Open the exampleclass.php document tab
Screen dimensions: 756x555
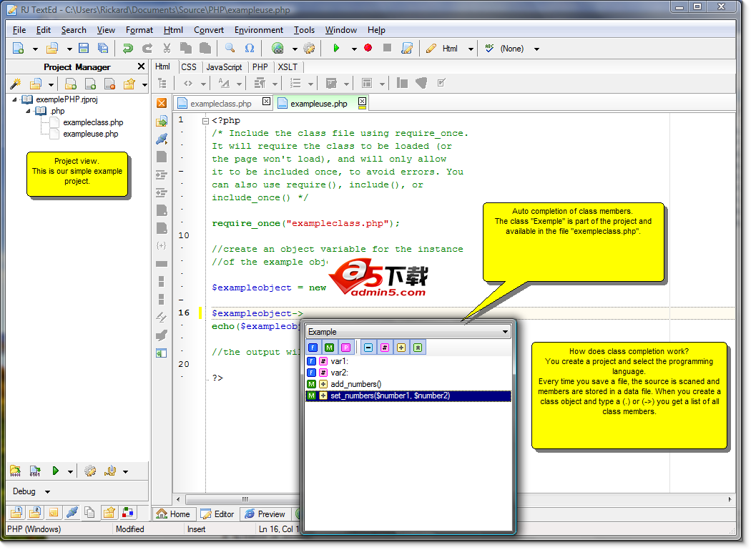[x=220, y=104]
